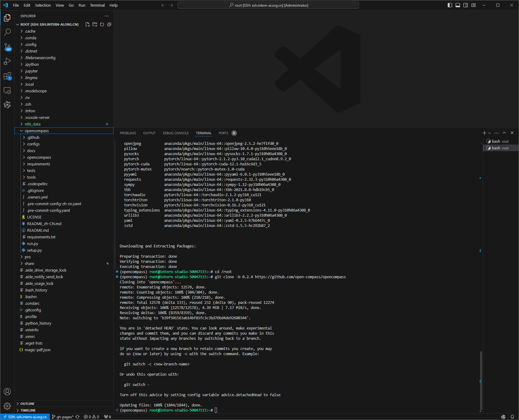Click New File icon in Explorer header

click(x=88, y=24)
